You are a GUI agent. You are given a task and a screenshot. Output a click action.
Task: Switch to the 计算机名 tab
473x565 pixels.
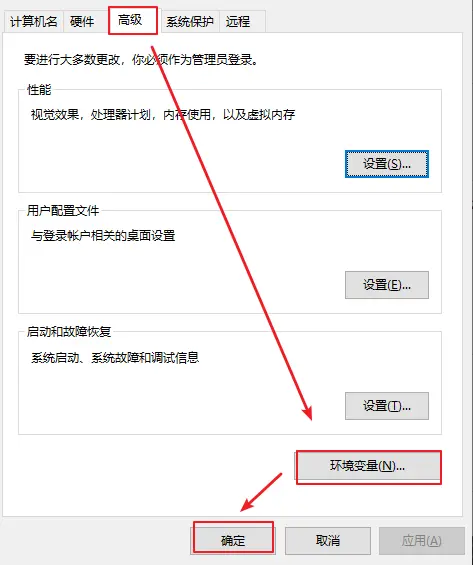[x=34, y=22]
